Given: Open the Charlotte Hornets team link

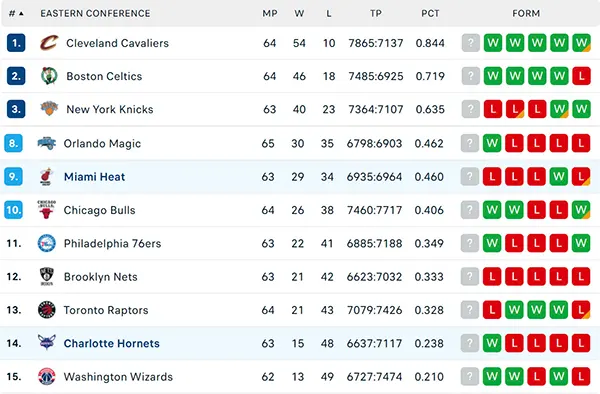Looking at the screenshot, I should (x=111, y=343).
